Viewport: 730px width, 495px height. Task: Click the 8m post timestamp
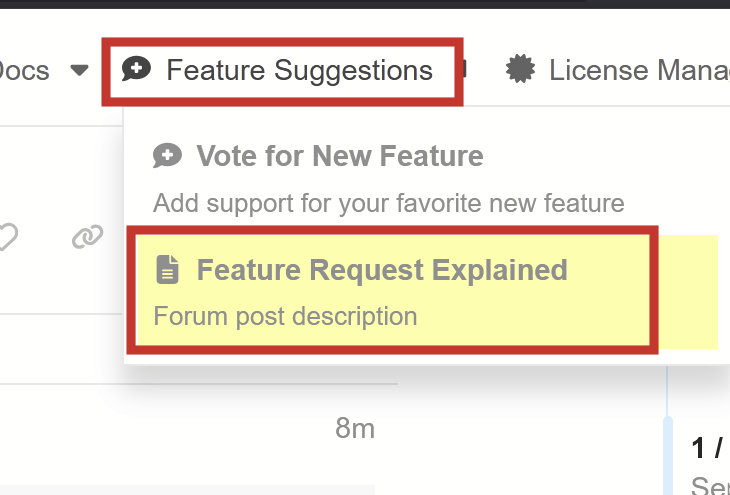[x=355, y=429]
